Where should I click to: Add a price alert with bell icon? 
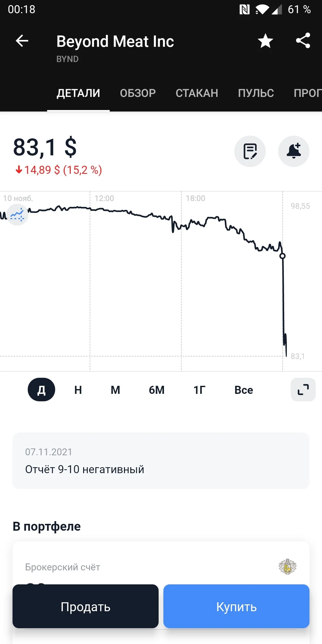pos(294,151)
